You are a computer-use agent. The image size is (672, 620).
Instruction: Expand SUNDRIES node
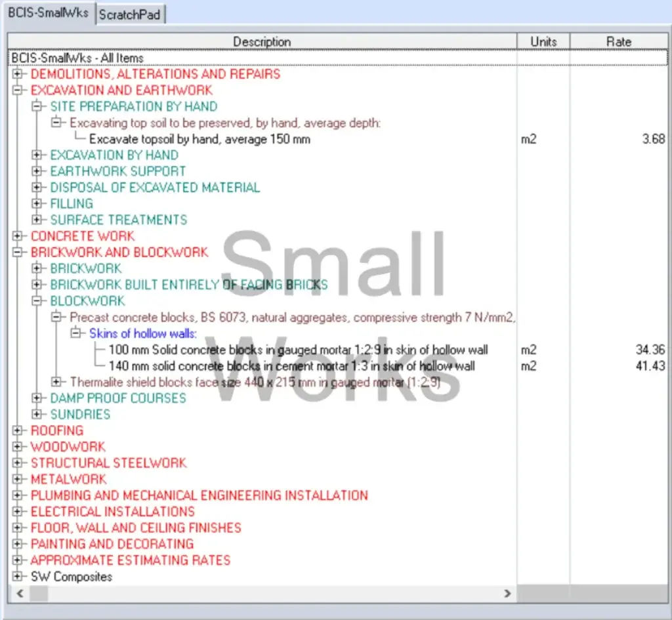click(37, 414)
